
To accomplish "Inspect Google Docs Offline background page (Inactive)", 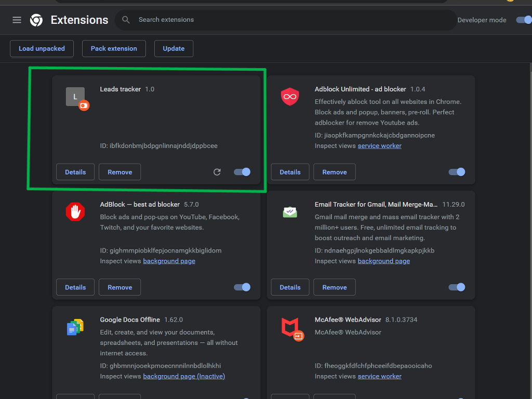I will tap(184, 377).
